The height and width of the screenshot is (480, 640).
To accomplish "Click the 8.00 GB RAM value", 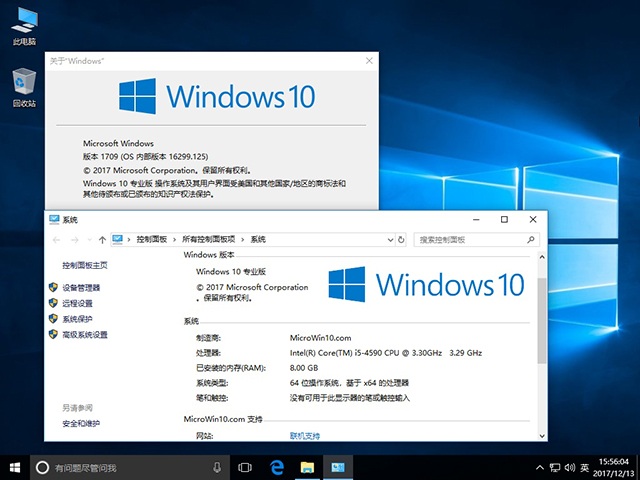I will pyautogui.click(x=304, y=368).
